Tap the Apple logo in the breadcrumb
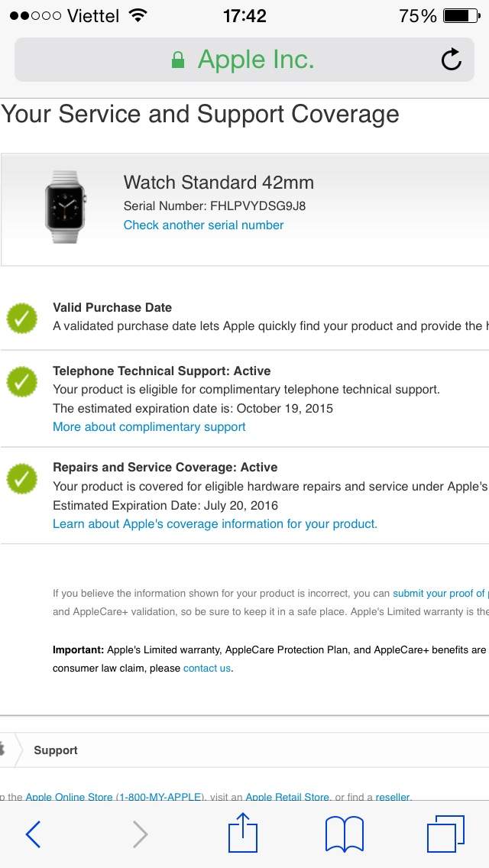Viewport: 489px width, 868px height. click(x=2, y=750)
